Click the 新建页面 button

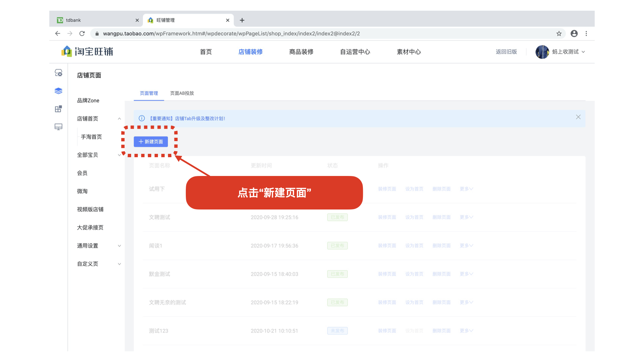tap(151, 141)
